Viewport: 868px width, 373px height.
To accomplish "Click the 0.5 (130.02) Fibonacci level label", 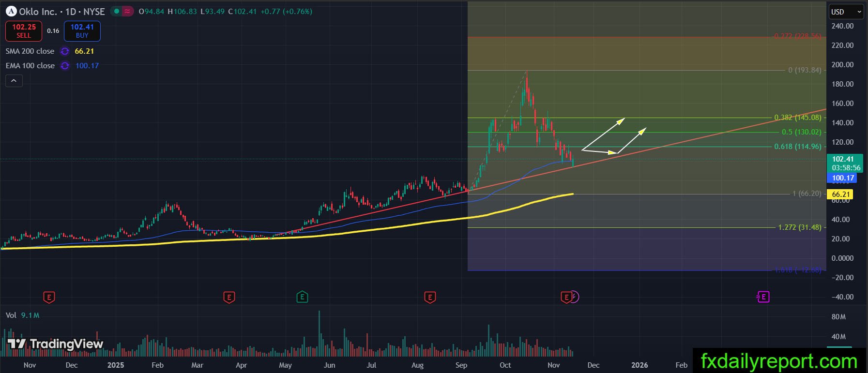I will pos(802,132).
